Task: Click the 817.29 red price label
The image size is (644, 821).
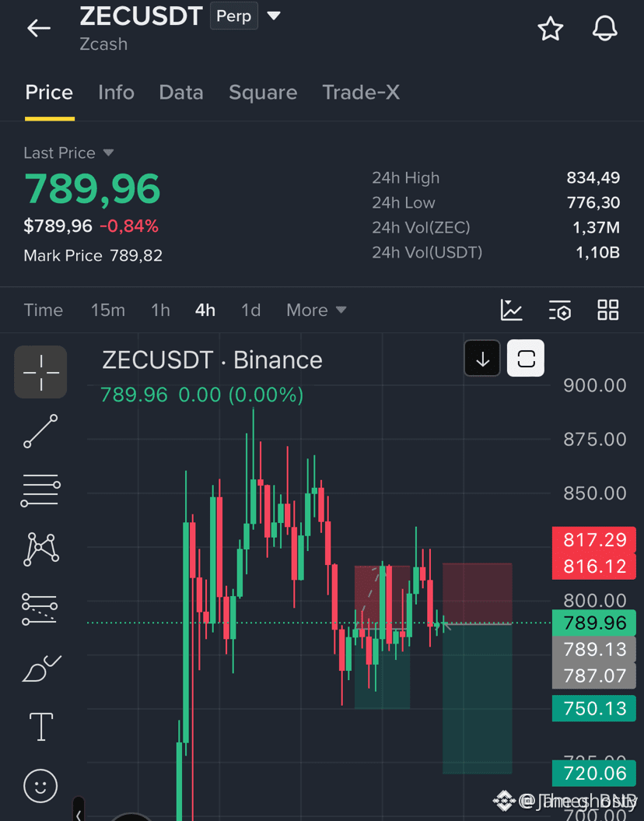Action: click(x=594, y=540)
